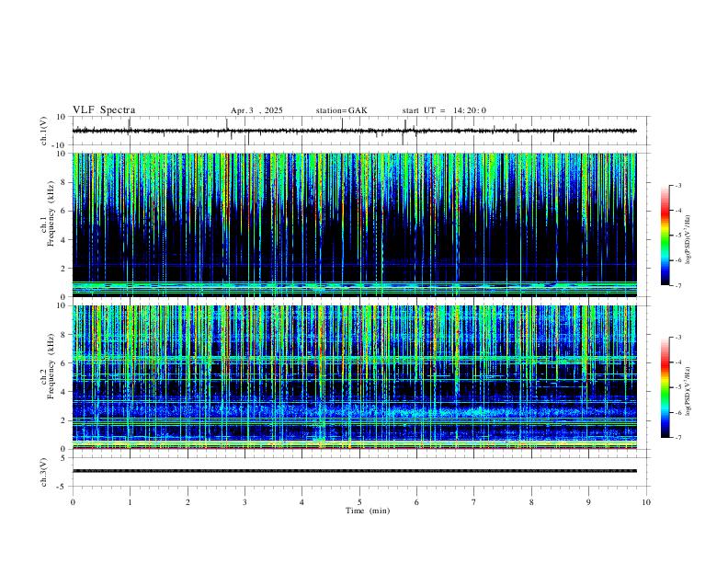Screen dimensions: 728x563
Task: Click the 'start UT = 14:20:0' label
Action: tap(444, 110)
